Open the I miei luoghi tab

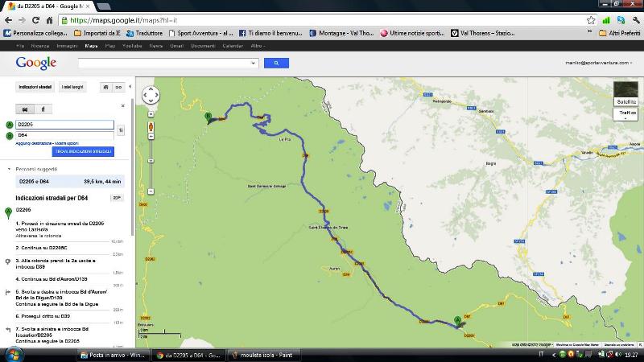coord(72,87)
